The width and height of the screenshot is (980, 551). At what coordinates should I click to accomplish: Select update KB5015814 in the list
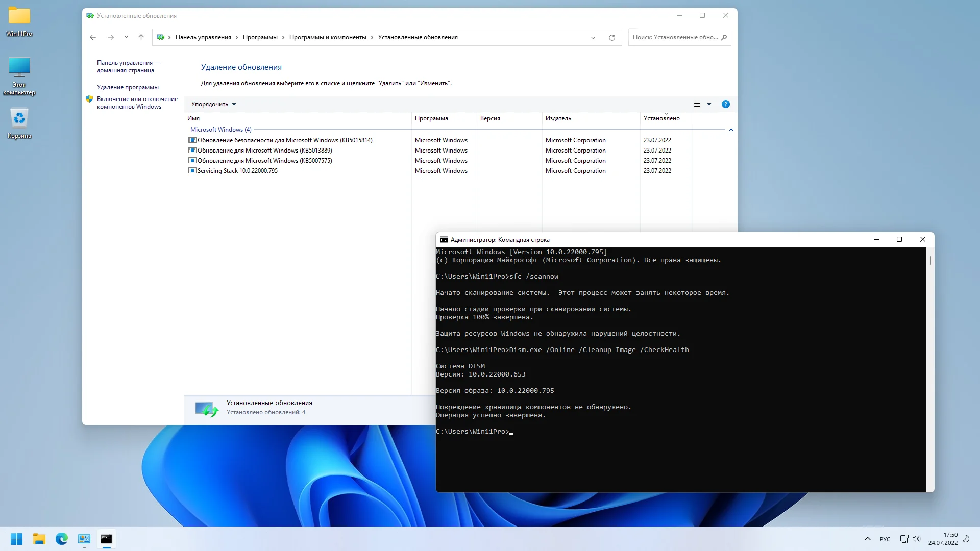pyautogui.click(x=285, y=140)
